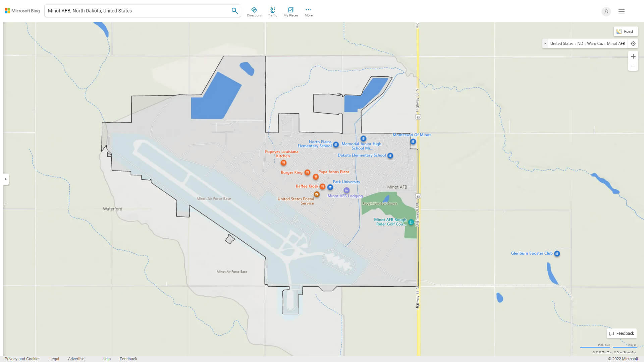Screen dimensions: 644x362
Task: Open the hamburger menu
Action: [x=622, y=11]
